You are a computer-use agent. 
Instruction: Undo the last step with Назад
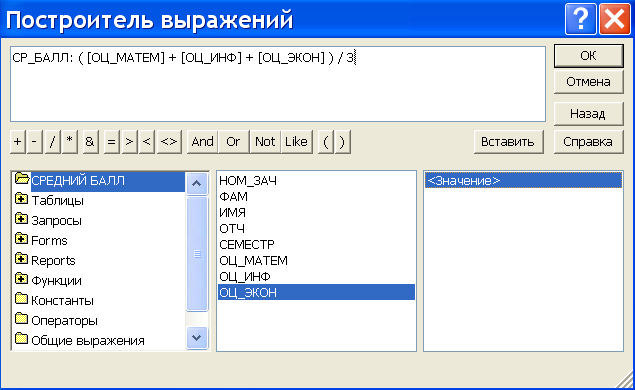pyautogui.click(x=588, y=114)
